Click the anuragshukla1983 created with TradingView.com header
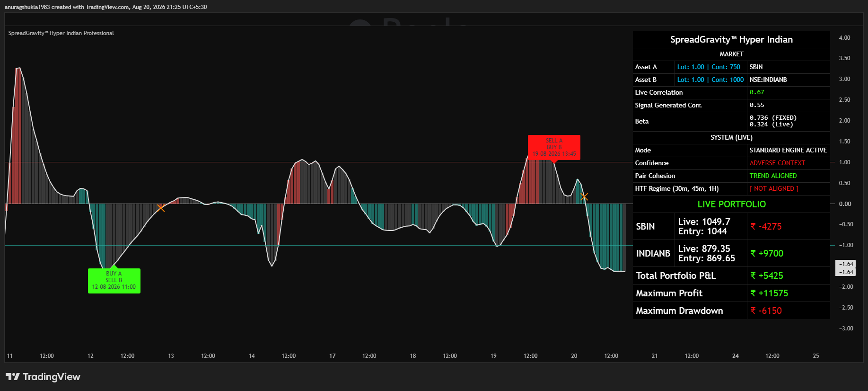868x391 pixels. tap(105, 7)
